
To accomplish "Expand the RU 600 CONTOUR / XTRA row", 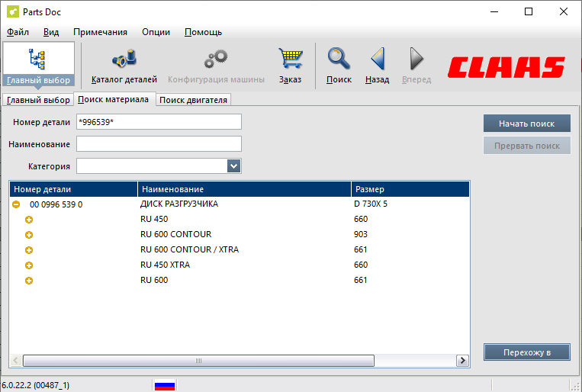I will (x=29, y=250).
